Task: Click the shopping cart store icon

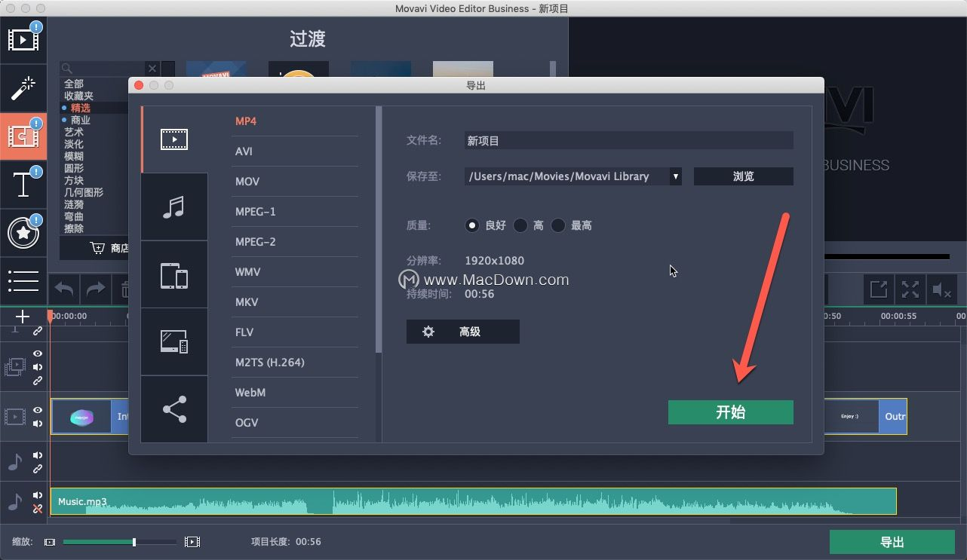Action: [x=97, y=248]
